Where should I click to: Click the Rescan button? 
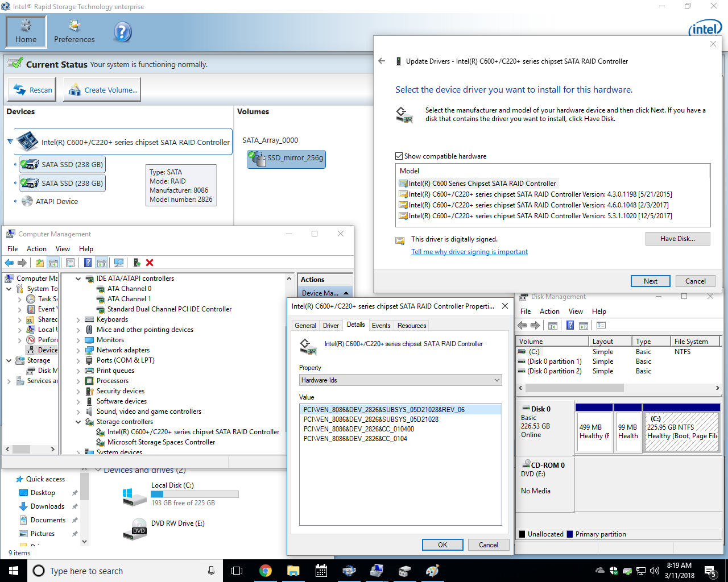(32, 90)
